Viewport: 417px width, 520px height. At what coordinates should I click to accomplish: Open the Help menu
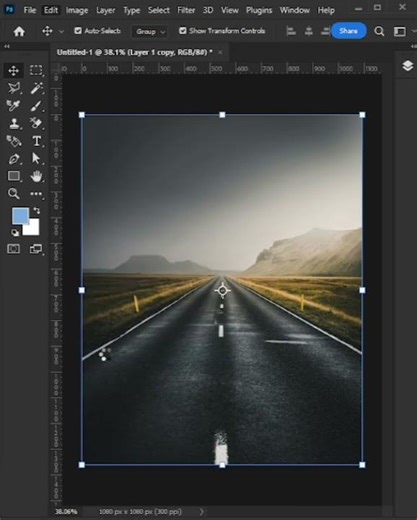point(326,11)
